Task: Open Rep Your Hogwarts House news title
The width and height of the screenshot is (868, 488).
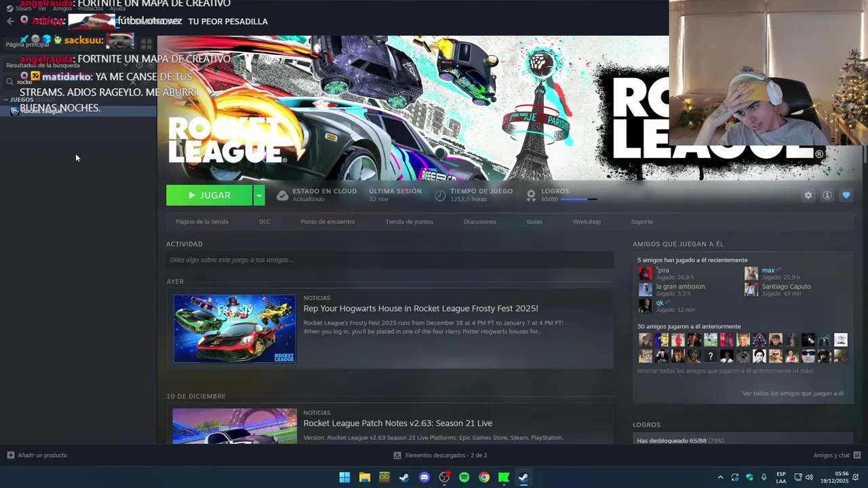Action: [x=420, y=308]
